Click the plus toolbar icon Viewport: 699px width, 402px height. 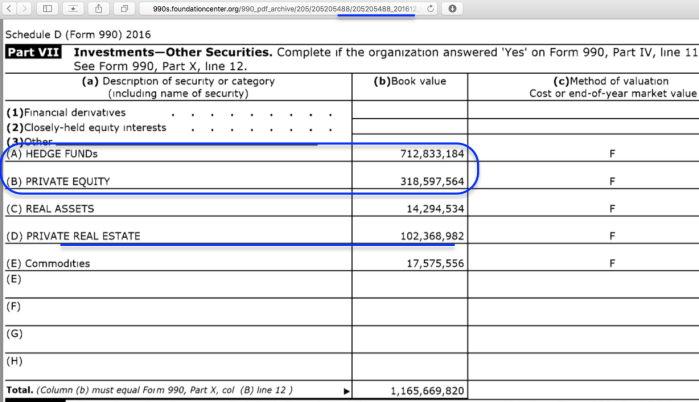click(74, 8)
